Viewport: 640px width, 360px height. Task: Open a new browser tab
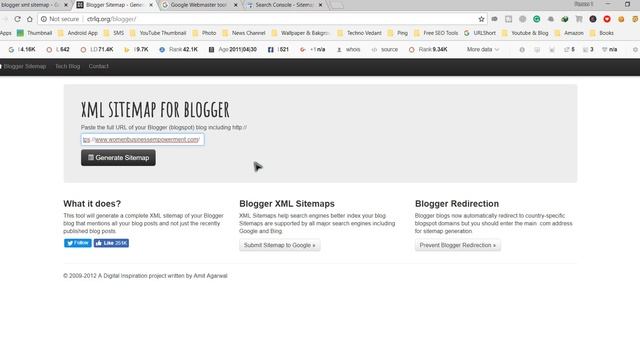[336, 5]
